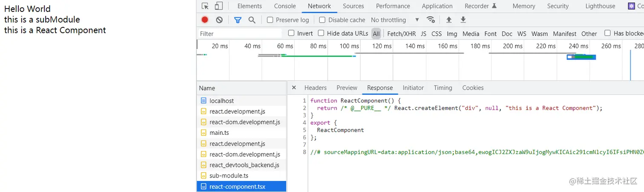Open network conditions wifi icon

coord(431,20)
